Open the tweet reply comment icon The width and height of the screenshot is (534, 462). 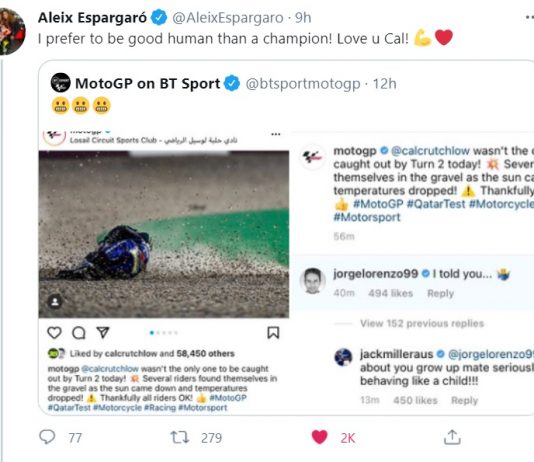[x=47, y=437]
